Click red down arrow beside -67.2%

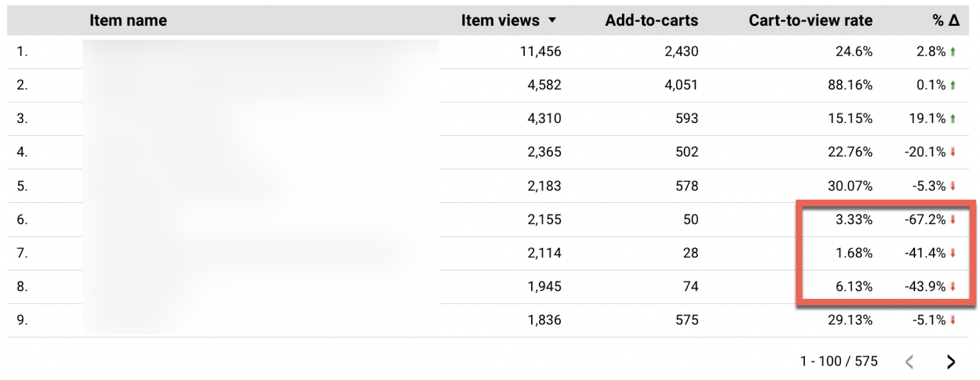[x=953, y=219]
